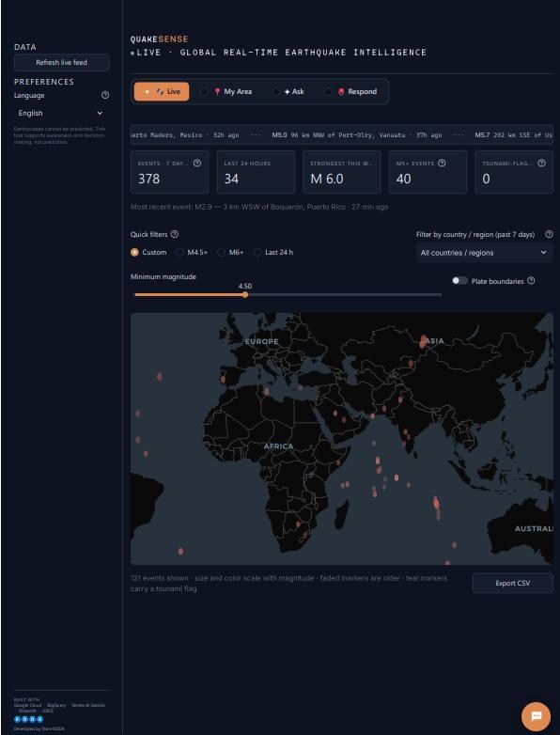Click the Strongest this week M 6.0 card

click(x=342, y=172)
